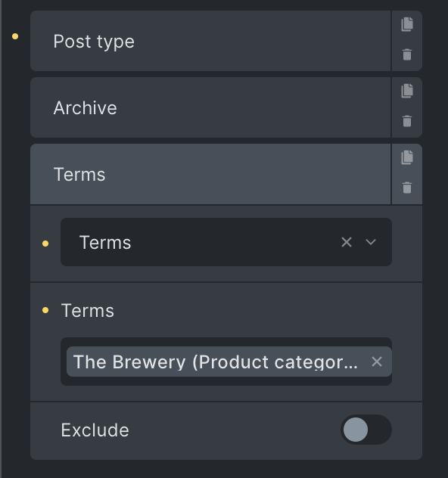Image resolution: width=448 pixels, height=478 pixels.
Task: Delete the Archive condition
Action: coord(407,121)
